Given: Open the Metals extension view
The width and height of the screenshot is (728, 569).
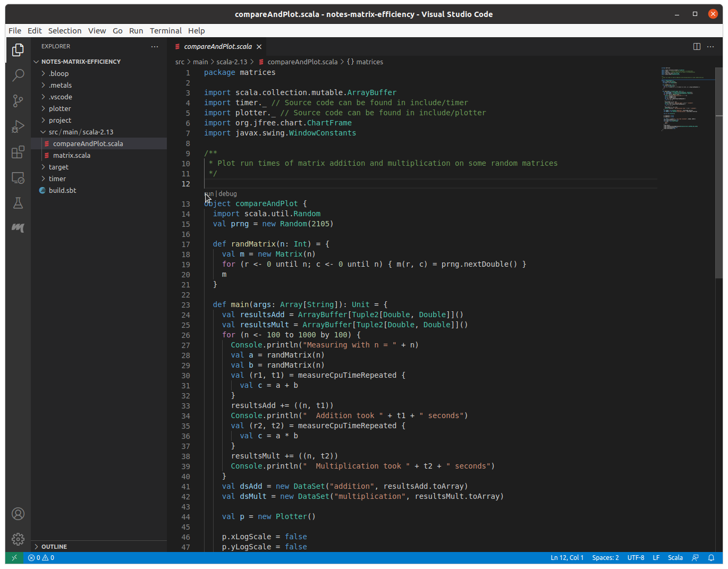Looking at the screenshot, I should click(x=18, y=228).
